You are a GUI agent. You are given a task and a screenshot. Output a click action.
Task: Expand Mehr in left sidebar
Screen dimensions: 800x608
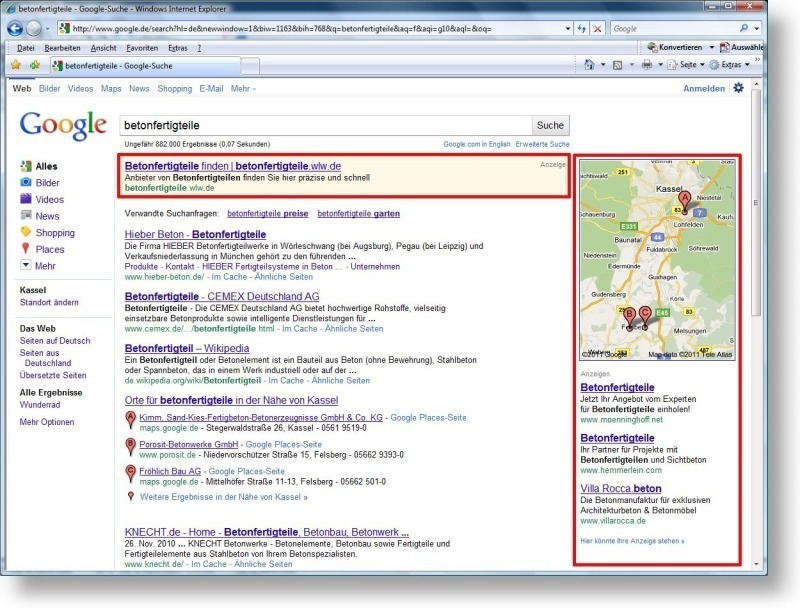pyautogui.click(x=38, y=266)
